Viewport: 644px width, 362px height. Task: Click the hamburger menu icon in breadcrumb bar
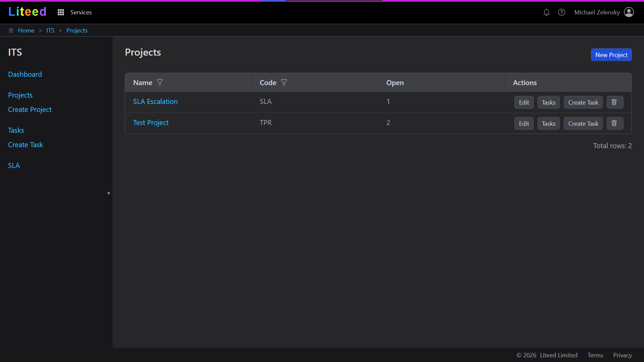[x=11, y=31]
